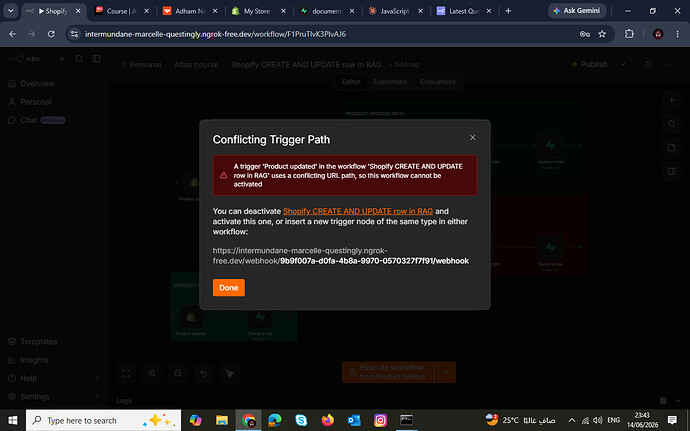Click the canvas tidy-up icon
The image size is (690, 431).
coord(230,373)
